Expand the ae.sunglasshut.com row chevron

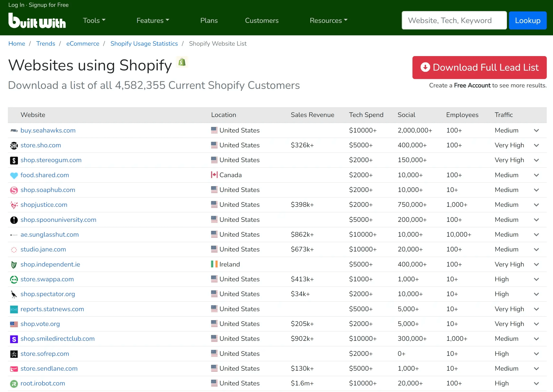pyautogui.click(x=536, y=235)
